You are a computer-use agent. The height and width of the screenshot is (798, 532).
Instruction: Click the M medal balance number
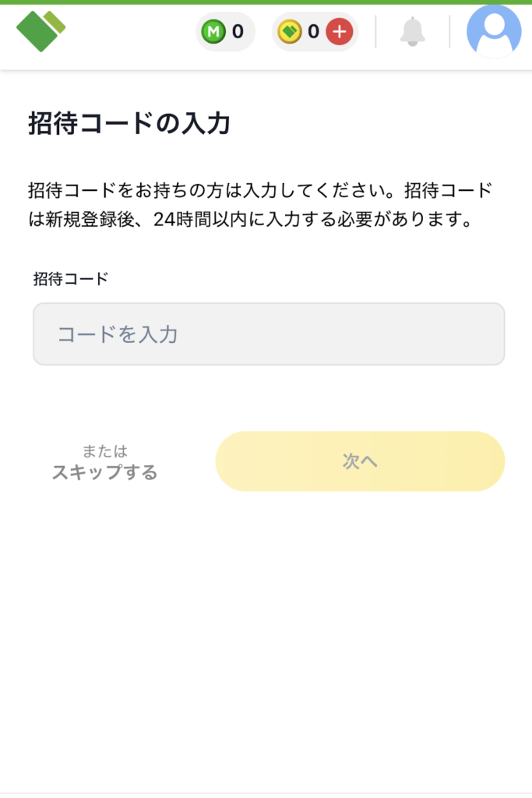coord(238,32)
